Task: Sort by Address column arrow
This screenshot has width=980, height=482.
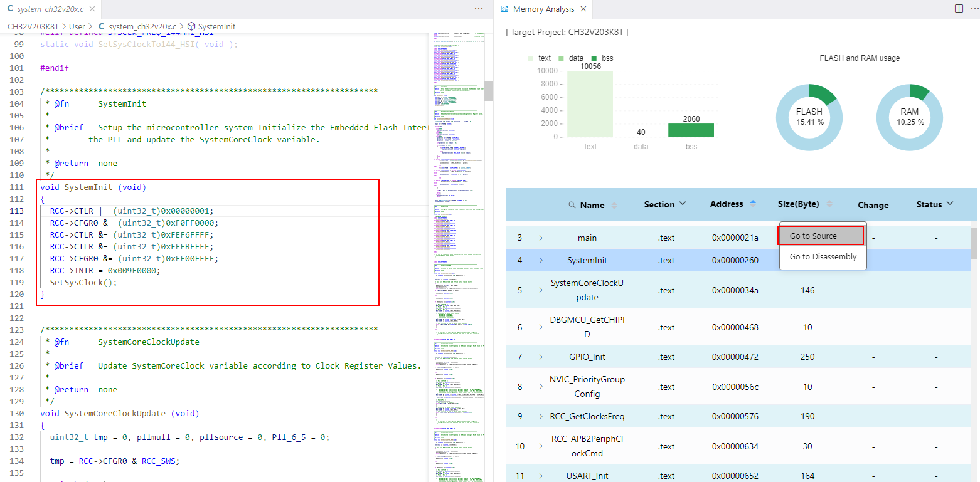Action: [x=753, y=204]
